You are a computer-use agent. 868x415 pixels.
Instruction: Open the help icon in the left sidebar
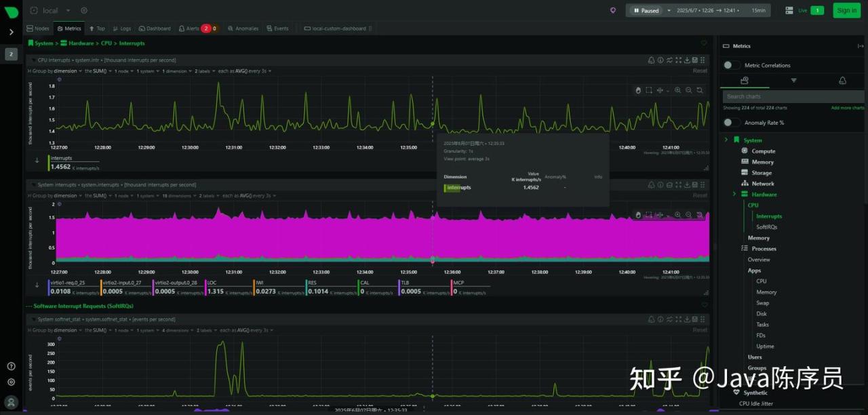11,366
